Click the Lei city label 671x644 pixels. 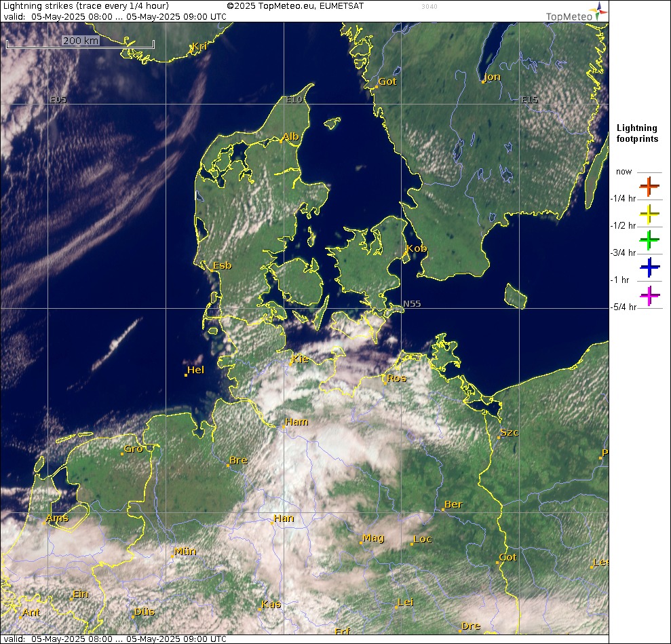pyautogui.click(x=406, y=603)
